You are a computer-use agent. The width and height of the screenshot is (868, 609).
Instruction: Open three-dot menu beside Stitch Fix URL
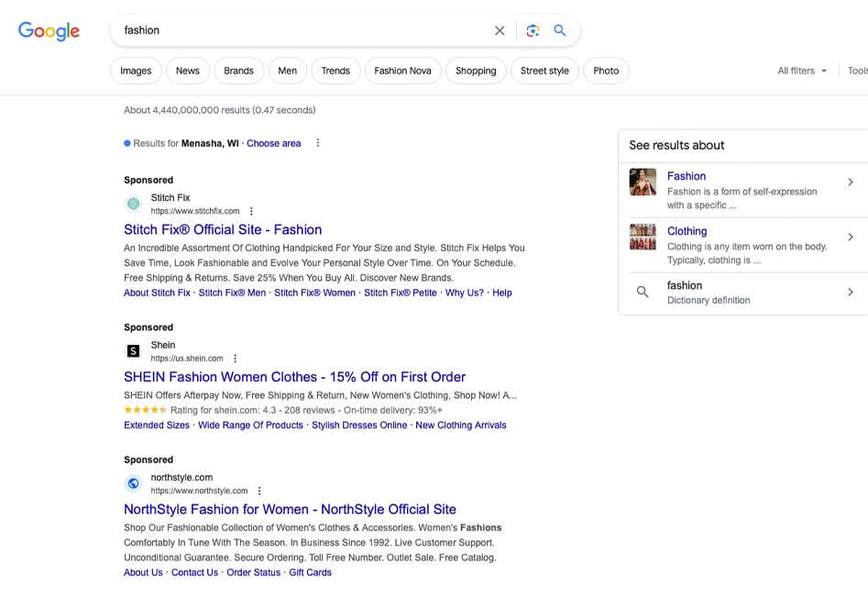pos(251,211)
